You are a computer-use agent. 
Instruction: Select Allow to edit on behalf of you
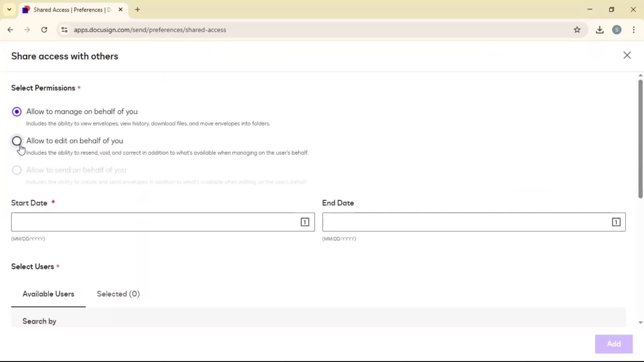pyautogui.click(x=17, y=141)
